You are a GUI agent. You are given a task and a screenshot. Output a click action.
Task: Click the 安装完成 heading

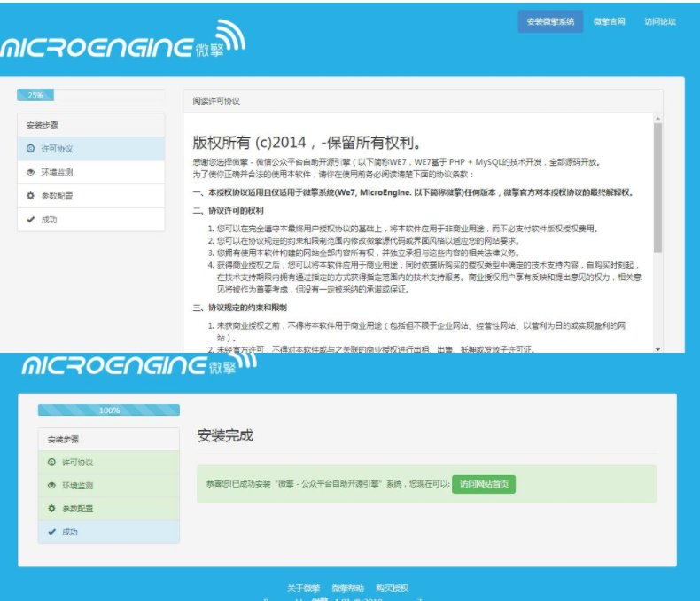click(225, 435)
